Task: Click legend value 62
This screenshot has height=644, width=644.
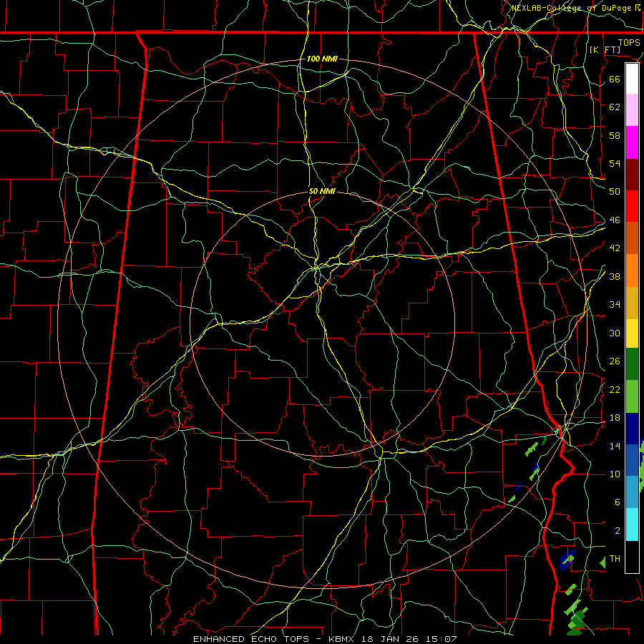Action: point(615,107)
